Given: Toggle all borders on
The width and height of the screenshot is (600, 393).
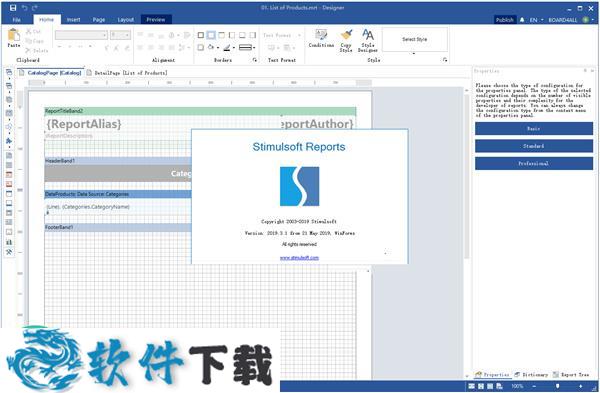Looking at the screenshot, I should point(201,35).
